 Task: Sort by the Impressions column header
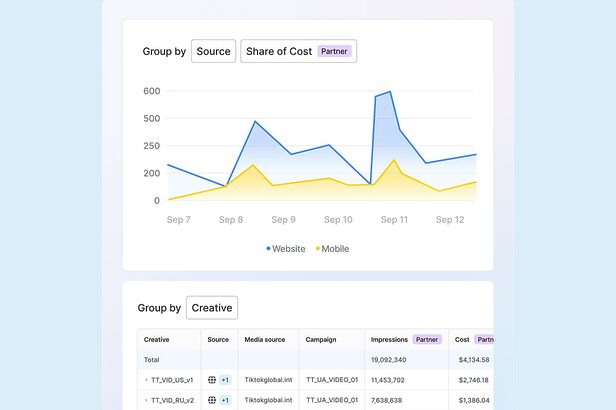tap(389, 340)
